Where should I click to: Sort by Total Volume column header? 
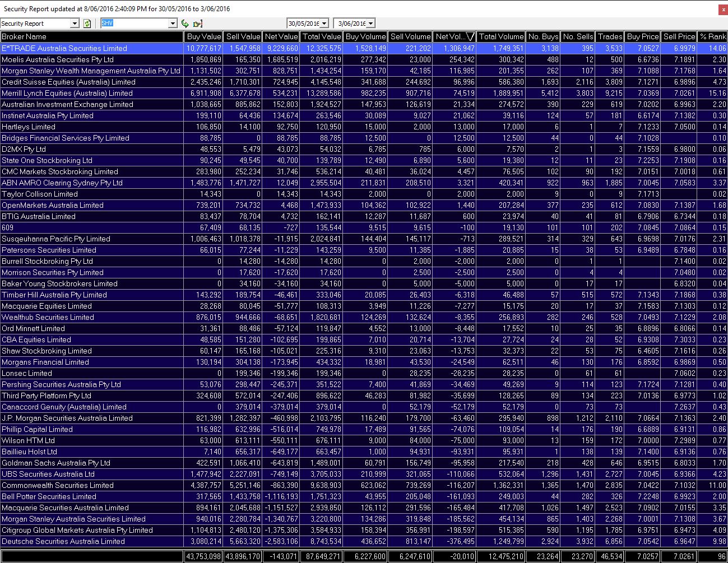[x=501, y=36]
